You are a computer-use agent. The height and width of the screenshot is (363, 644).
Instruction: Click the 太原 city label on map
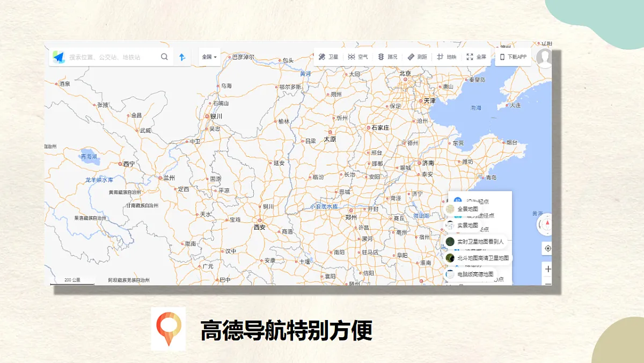pyautogui.click(x=330, y=139)
